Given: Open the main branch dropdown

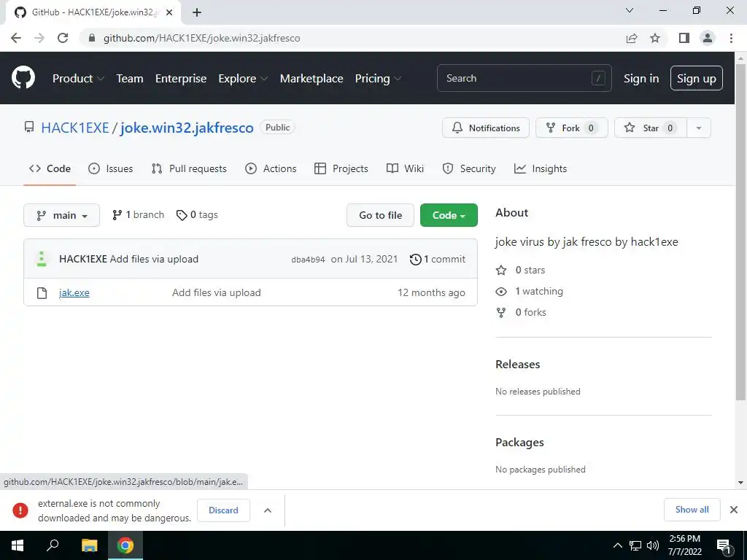Looking at the screenshot, I should [x=61, y=215].
